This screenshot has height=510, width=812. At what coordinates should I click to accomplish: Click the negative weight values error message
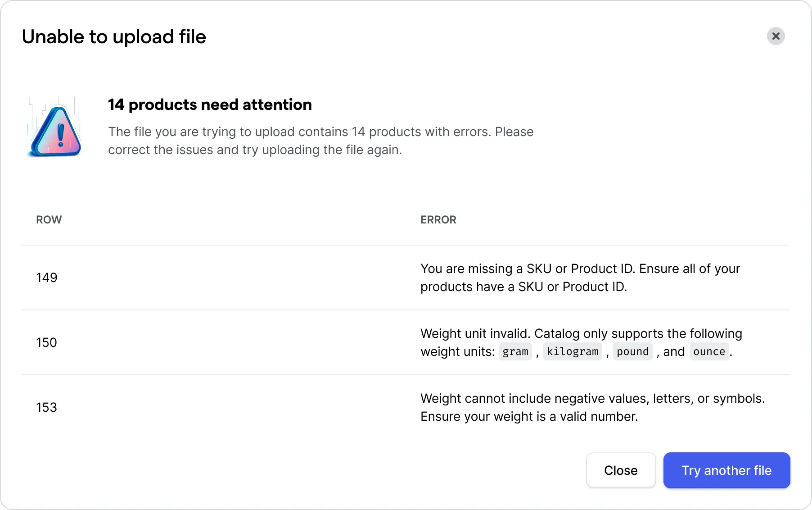tap(592, 399)
